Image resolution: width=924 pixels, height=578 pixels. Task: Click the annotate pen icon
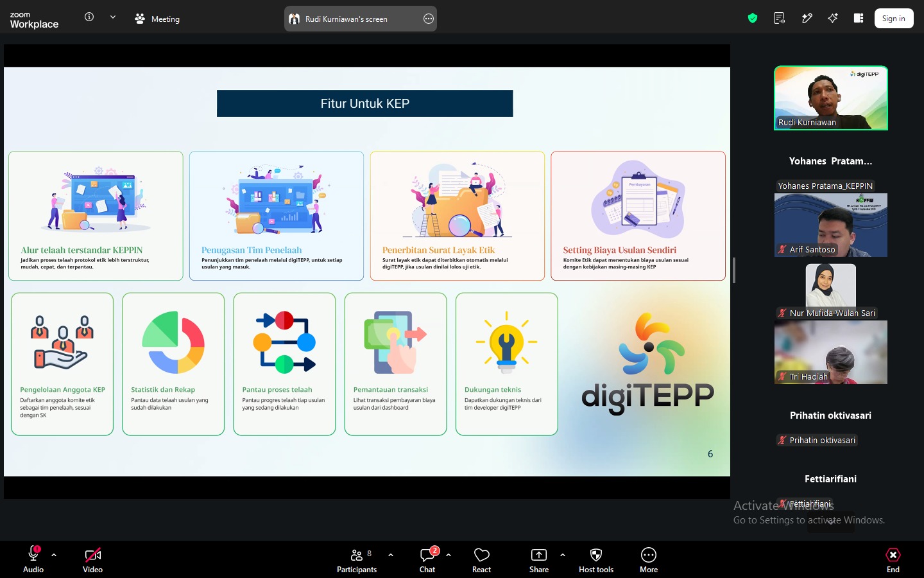[807, 18]
